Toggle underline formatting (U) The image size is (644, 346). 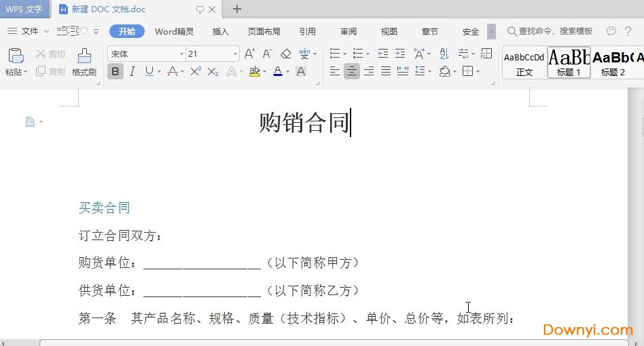(149, 72)
